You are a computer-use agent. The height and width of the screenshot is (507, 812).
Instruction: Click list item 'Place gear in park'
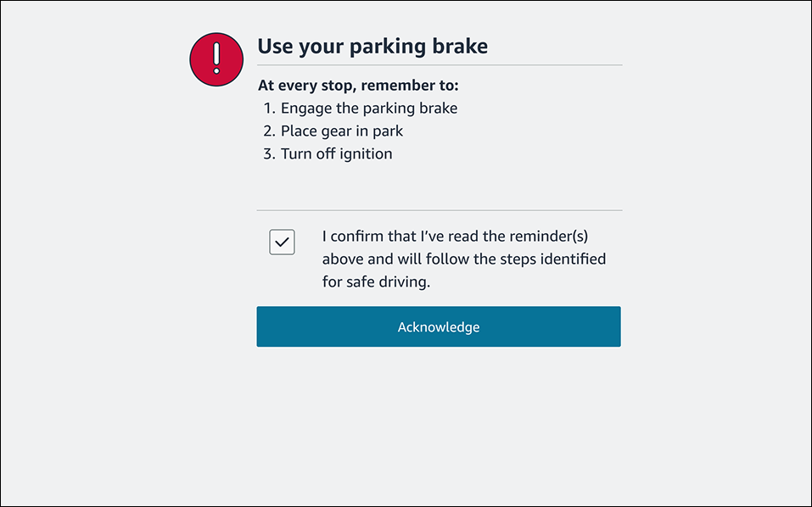click(340, 131)
